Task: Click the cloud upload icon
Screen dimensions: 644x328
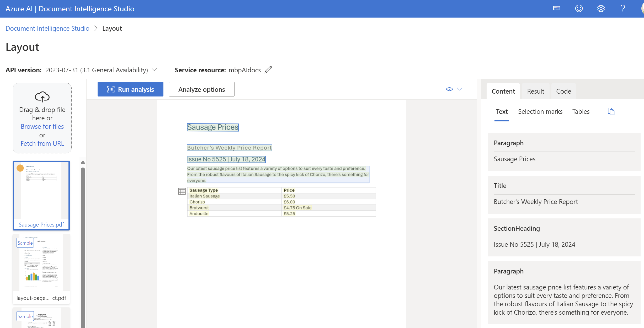Action: pos(42,97)
